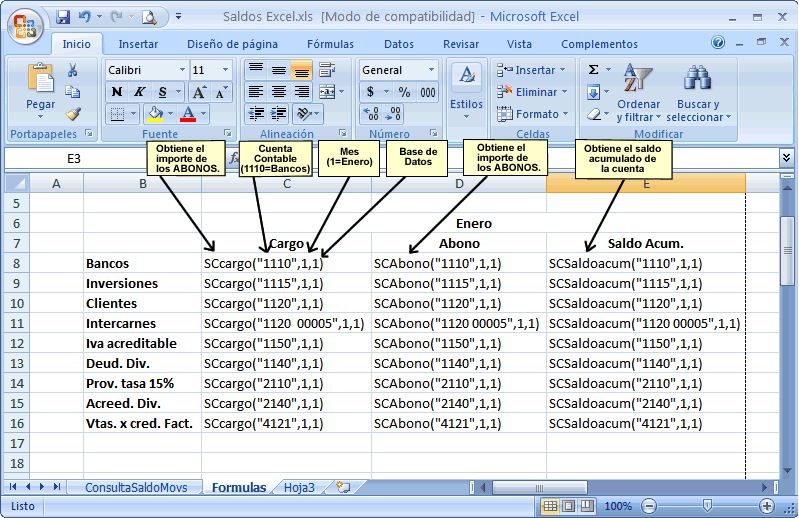Switch to the Fórmulas ribbon tab
This screenshot has width=799, height=518.
pos(330,44)
